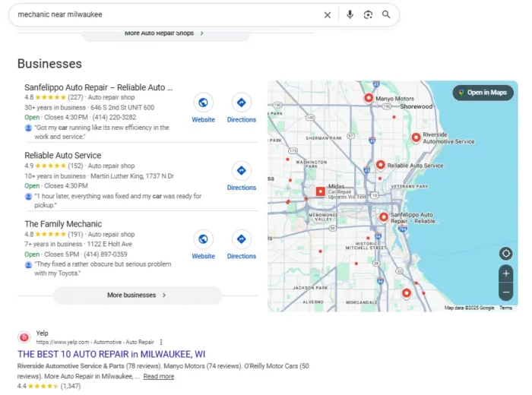The width and height of the screenshot is (532, 395).
Task: Open image search with the camera lens icon
Action: 368,14
